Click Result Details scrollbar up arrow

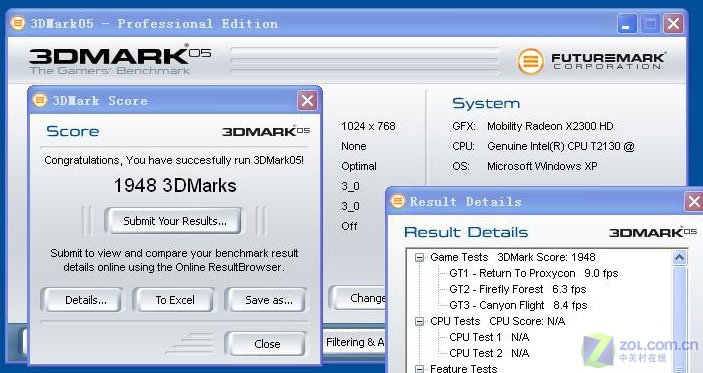(679, 257)
